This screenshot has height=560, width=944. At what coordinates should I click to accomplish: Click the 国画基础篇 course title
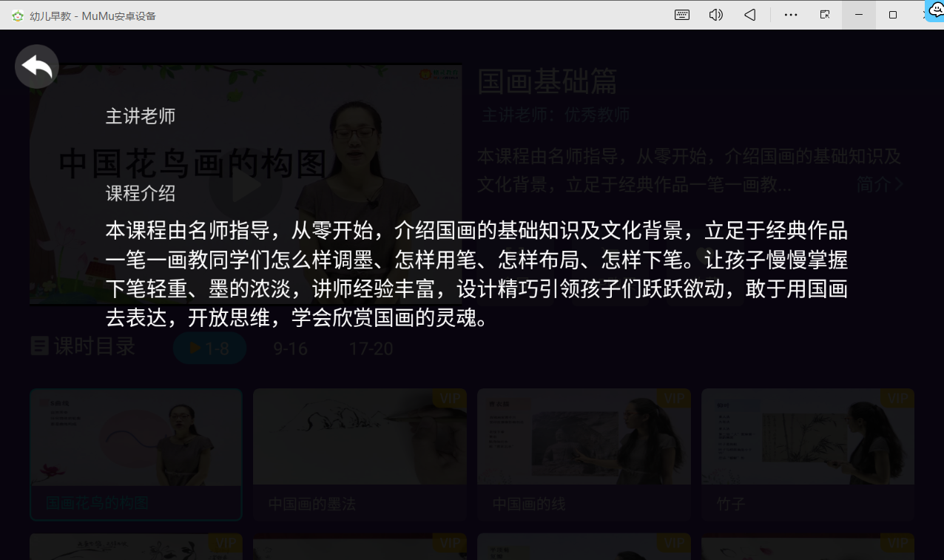547,81
